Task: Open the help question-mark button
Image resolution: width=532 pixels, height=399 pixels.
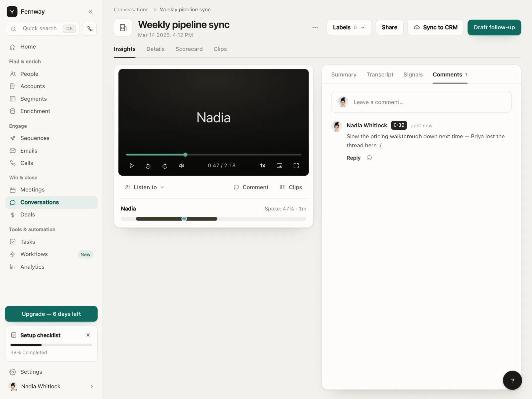Action: click(x=512, y=380)
